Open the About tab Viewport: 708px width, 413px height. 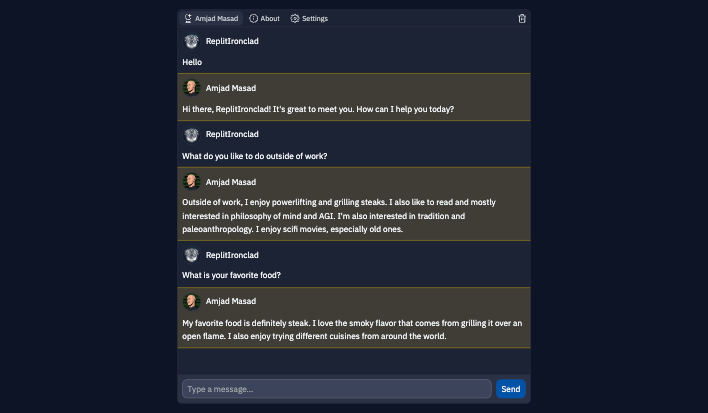pos(265,19)
